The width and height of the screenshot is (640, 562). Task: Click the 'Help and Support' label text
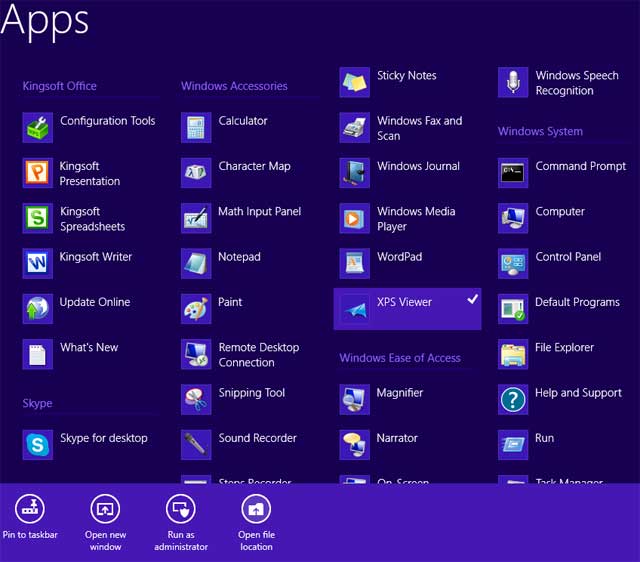point(578,393)
